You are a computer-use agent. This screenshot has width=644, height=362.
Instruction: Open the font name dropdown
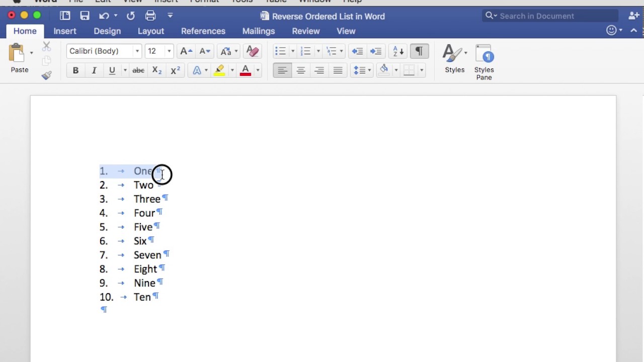[x=137, y=51]
